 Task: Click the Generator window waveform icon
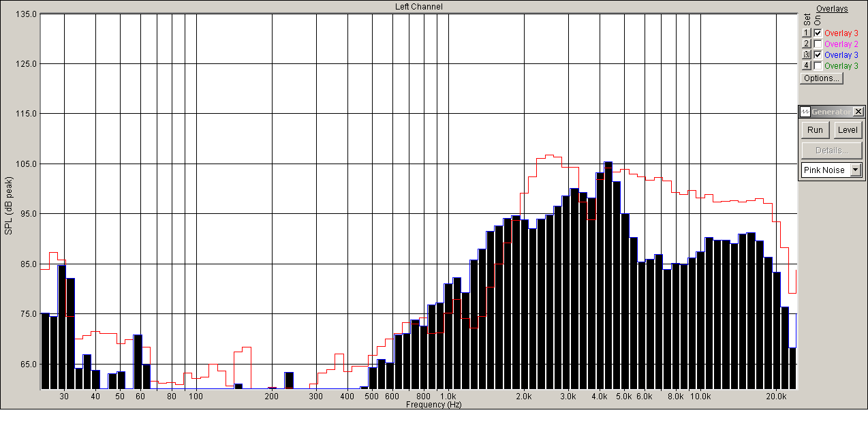click(x=805, y=112)
